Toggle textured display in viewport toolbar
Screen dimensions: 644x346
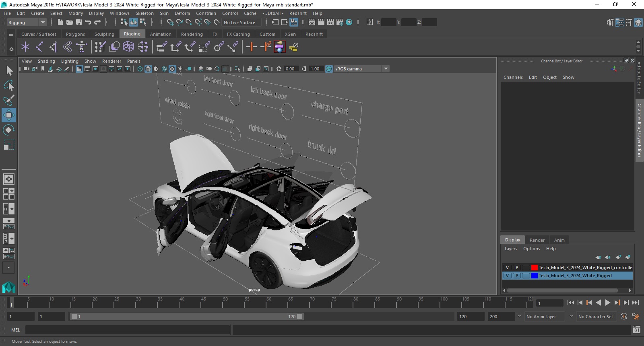tap(172, 69)
